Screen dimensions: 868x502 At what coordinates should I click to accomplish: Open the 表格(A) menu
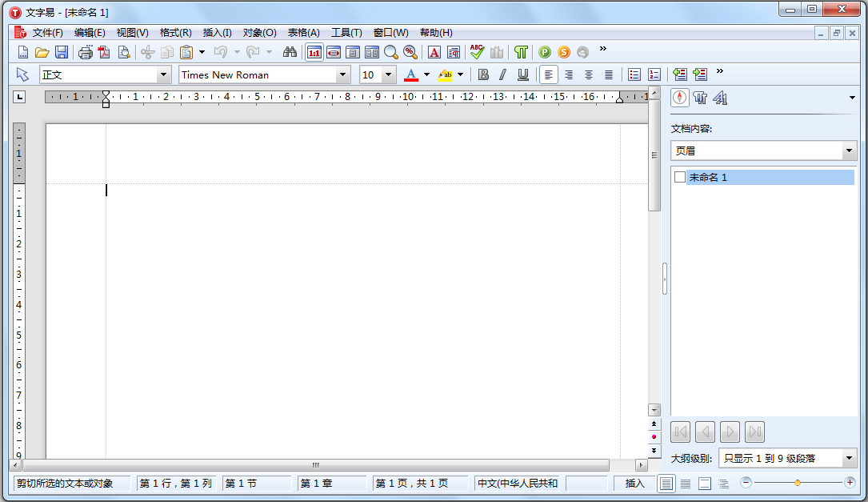(x=303, y=33)
